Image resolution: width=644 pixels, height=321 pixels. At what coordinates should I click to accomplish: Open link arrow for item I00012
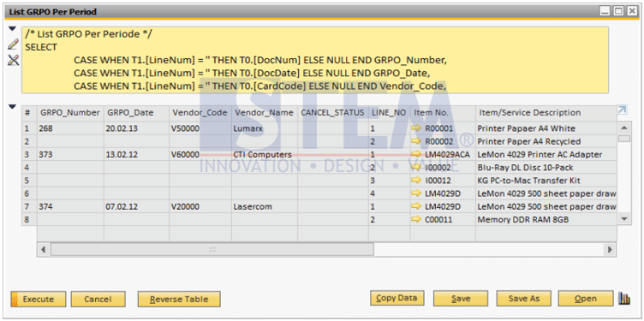416,181
